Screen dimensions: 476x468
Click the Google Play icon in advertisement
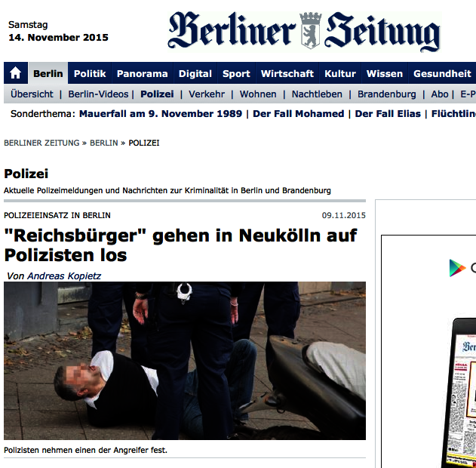coord(457,268)
